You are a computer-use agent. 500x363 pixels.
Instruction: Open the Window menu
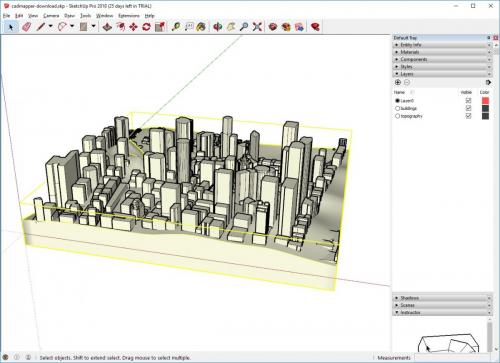[x=104, y=16]
